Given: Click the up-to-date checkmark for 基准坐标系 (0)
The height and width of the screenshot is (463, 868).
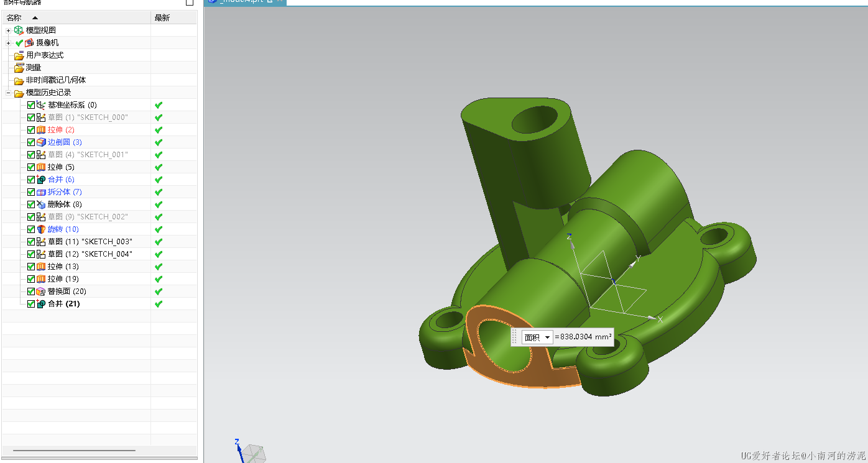Looking at the screenshot, I should [159, 105].
